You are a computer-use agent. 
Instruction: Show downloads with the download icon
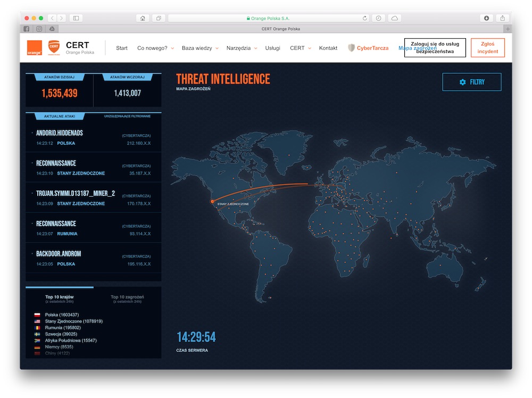[486, 18]
